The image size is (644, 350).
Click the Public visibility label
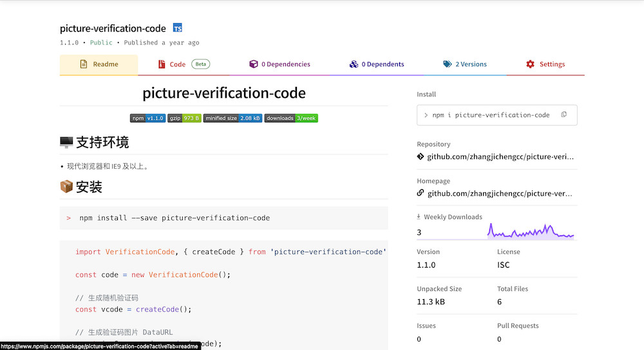click(x=101, y=42)
